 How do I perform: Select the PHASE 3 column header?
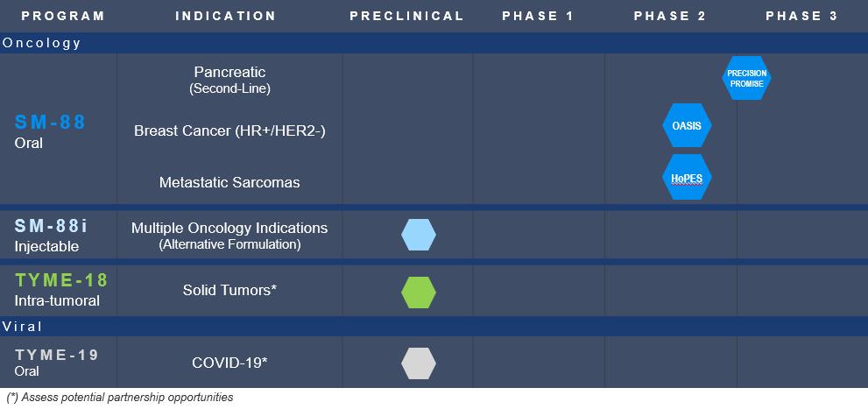coord(801,16)
